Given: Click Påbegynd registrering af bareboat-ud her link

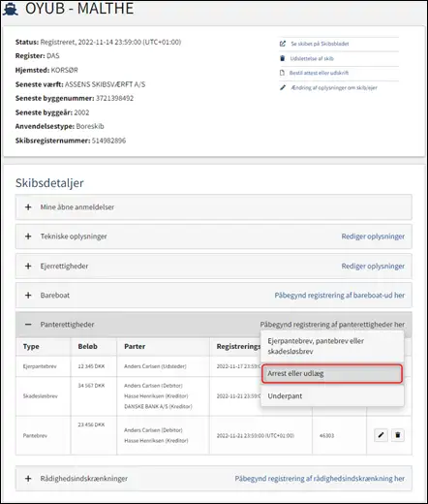Looking at the screenshot, I should click(x=340, y=296).
